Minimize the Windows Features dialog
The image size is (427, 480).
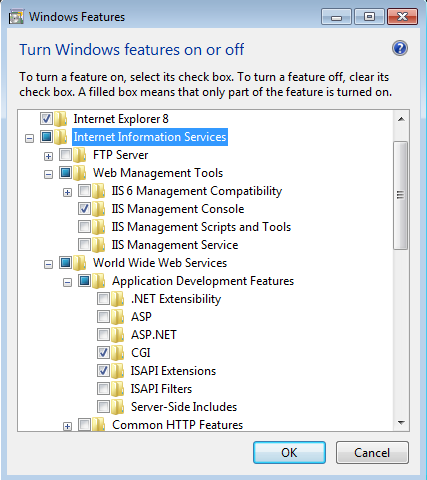point(336,17)
